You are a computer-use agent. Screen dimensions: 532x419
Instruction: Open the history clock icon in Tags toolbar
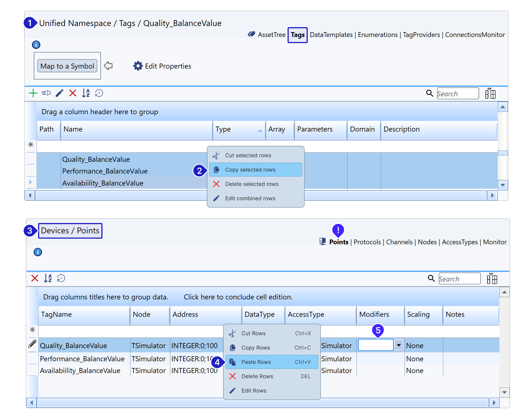(x=99, y=93)
